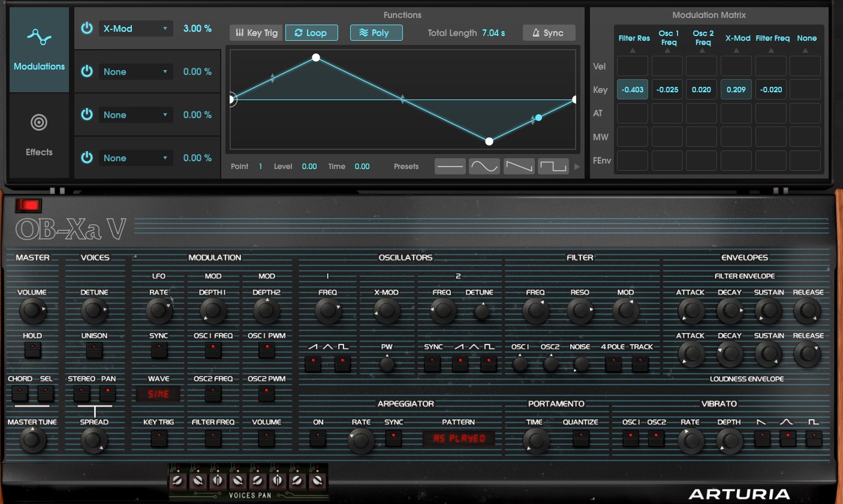
Task: Toggle oscillator 1 sawtooth waveform button
Action: click(313, 363)
